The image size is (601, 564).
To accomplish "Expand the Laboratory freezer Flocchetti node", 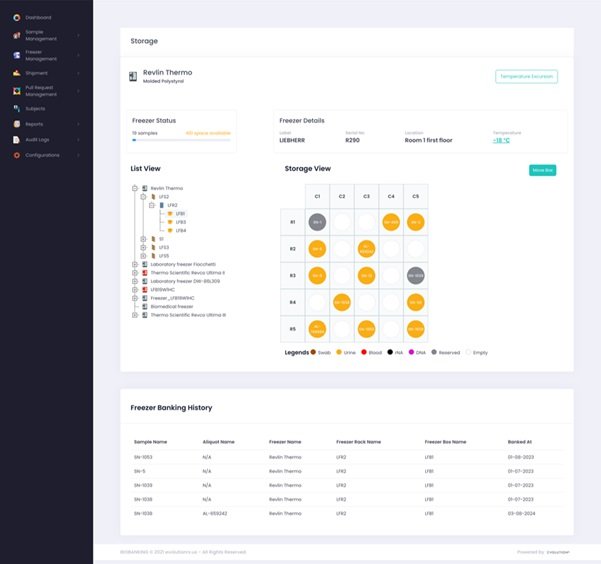I will (x=135, y=264).
